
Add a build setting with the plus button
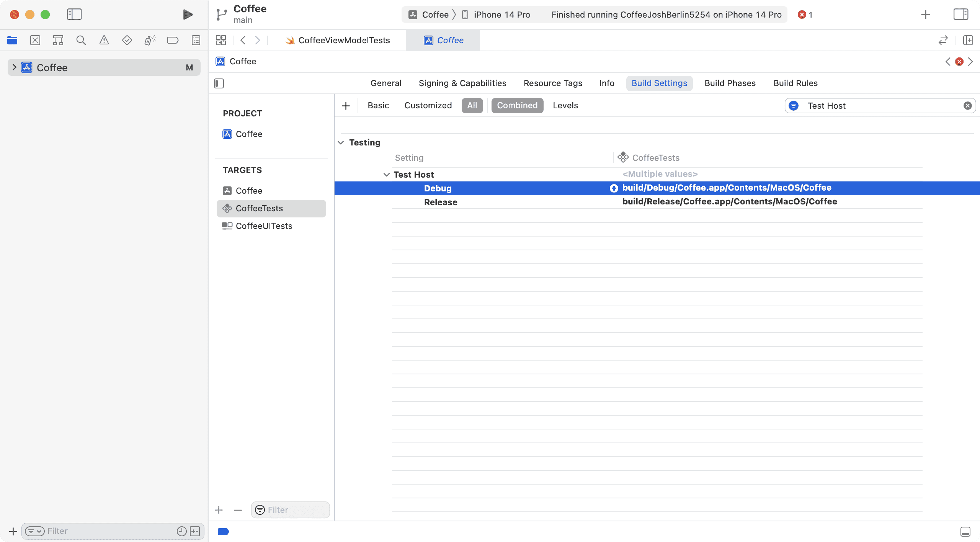point(346,105)
